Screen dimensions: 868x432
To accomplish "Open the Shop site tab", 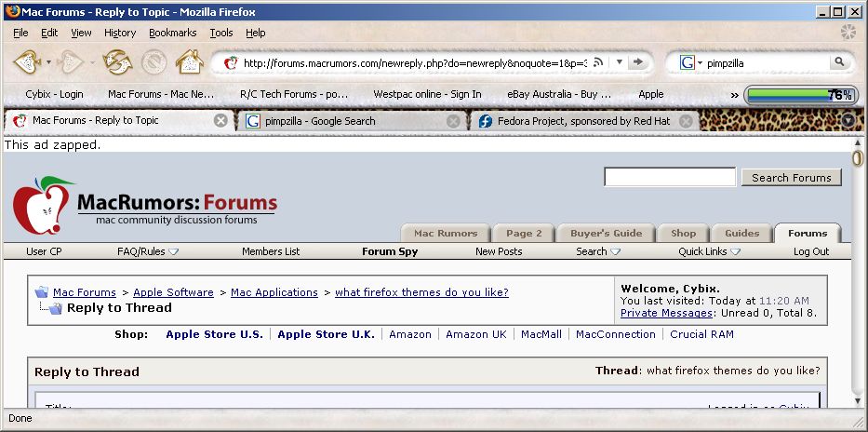I will click(683, 233).
